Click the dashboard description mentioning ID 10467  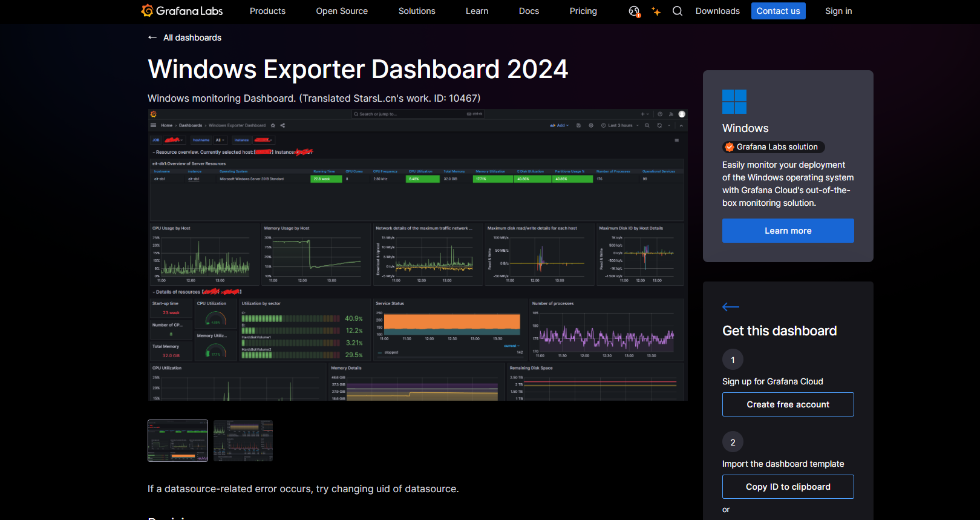[314, 98]
